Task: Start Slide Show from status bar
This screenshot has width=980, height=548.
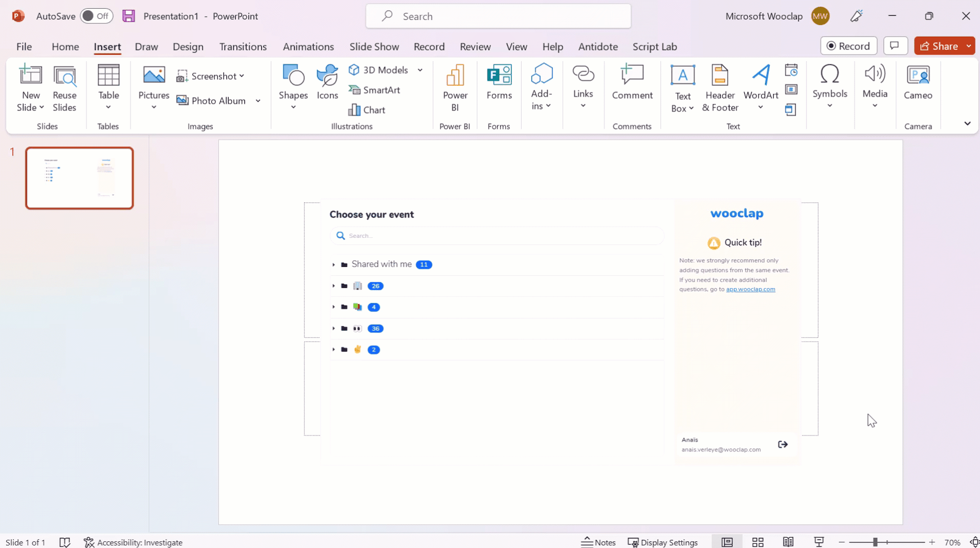Action: [x=819, y=542]
